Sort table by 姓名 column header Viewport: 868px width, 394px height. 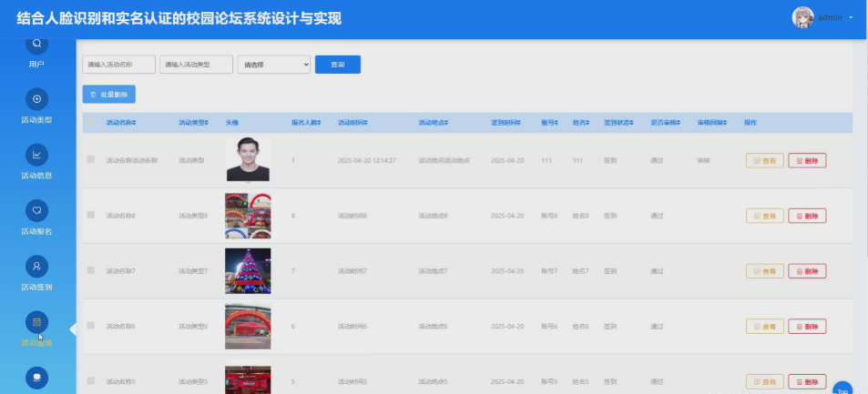(x=581, y=123)
